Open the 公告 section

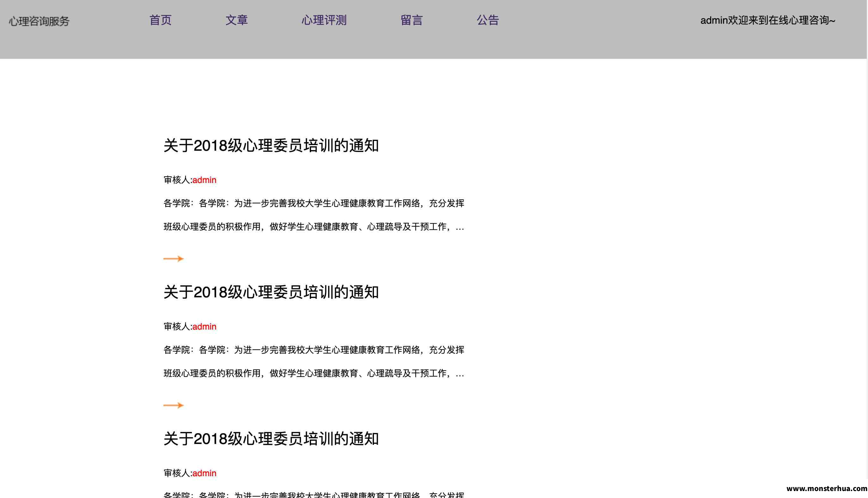[x=488, y=20]
